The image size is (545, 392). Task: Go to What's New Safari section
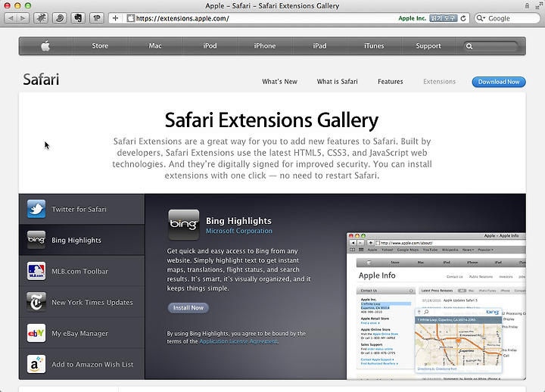(280, 82)
